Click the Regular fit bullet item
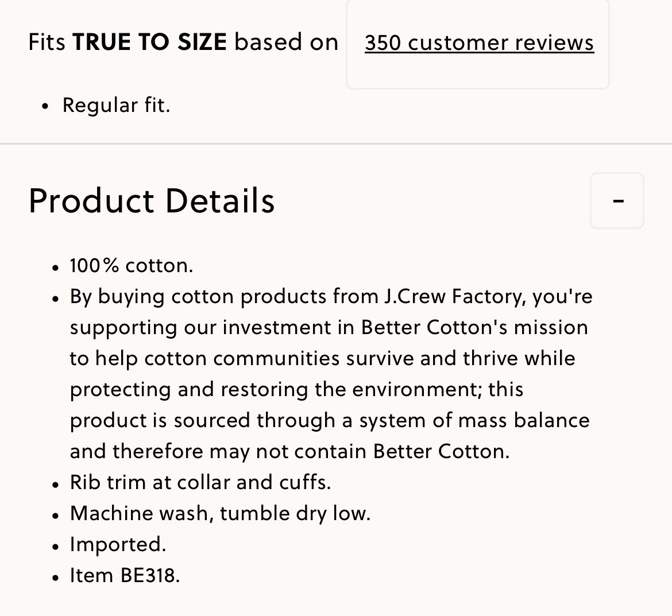This screenshot has width=672, height=616. (x=116, y=105)
